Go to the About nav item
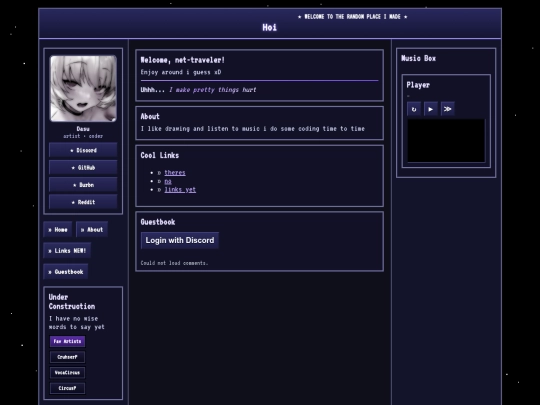540x405 pixels. pos(92,230)
